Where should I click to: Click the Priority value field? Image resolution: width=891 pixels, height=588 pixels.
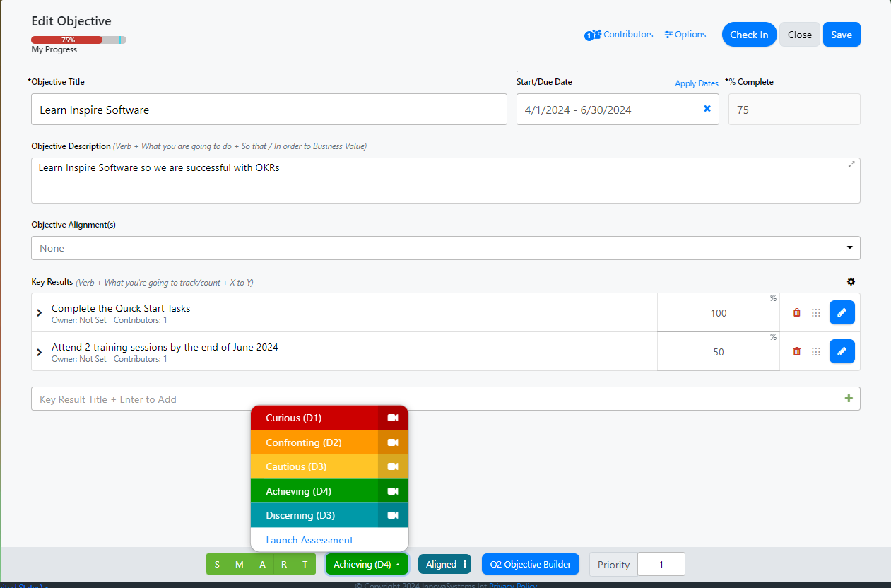[x=661, y=564]
